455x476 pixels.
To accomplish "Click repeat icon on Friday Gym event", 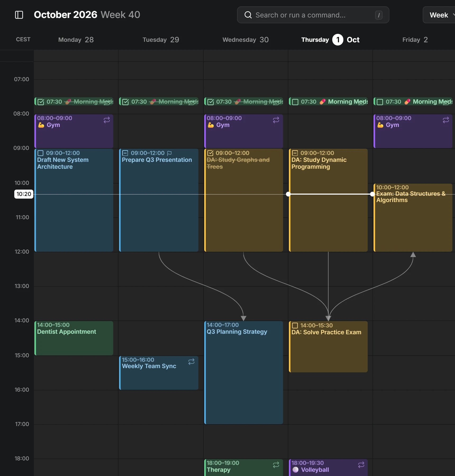I will coord(446,120).
